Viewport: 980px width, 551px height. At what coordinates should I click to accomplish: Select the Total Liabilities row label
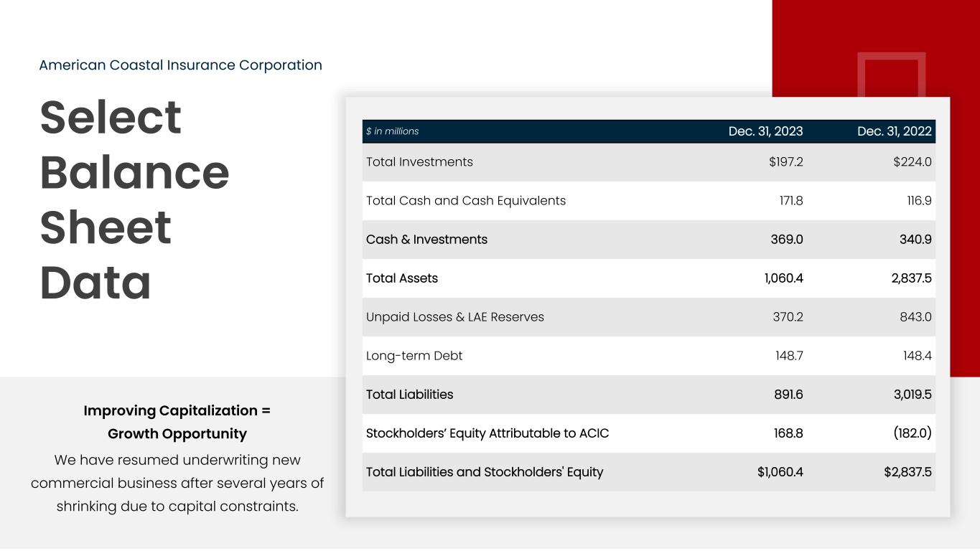[409, 395]
